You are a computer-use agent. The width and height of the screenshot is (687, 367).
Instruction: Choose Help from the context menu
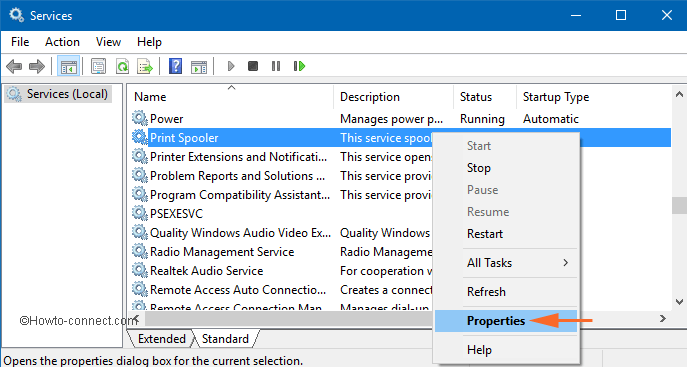[506, 350]
